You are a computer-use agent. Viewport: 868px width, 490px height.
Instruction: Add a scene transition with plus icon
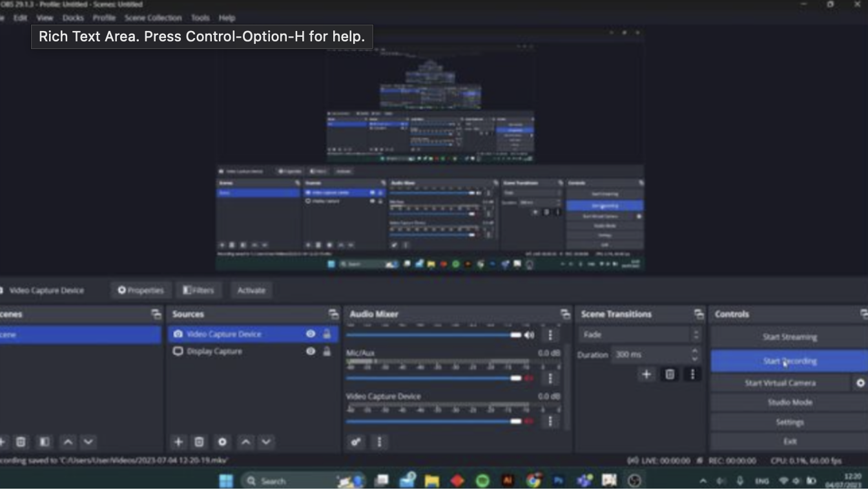coord(646,374)
